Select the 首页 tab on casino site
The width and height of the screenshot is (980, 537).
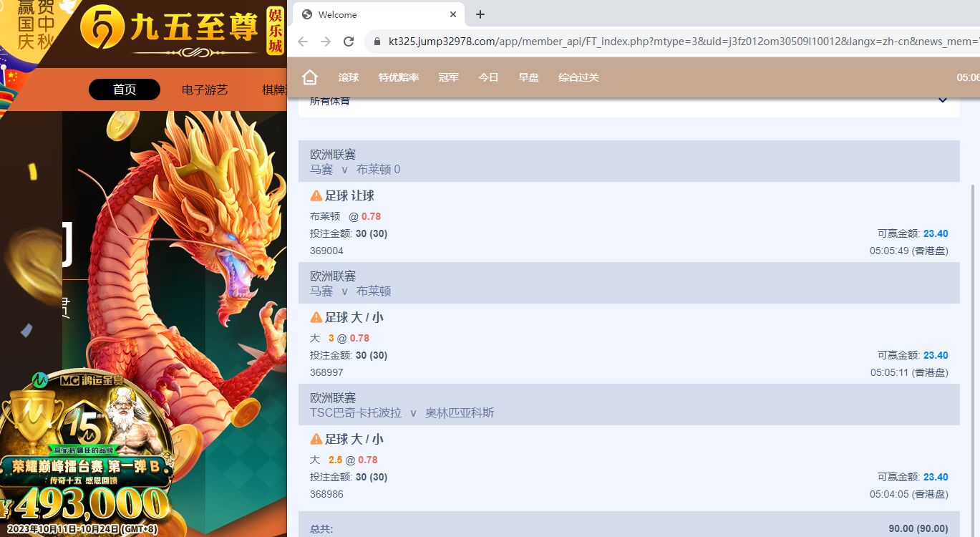click(x=125, y=89)
